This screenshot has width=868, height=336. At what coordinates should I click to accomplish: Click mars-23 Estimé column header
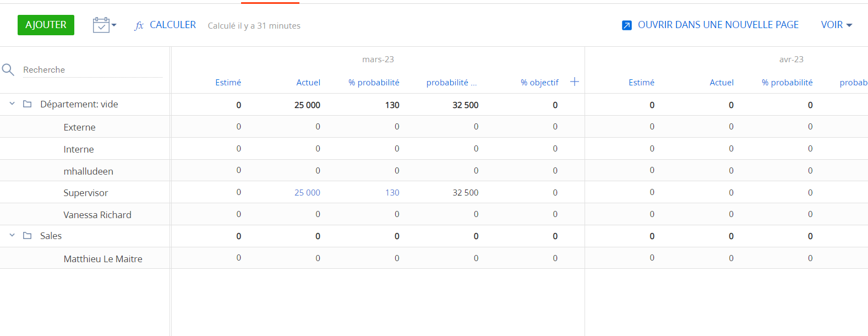[228, 83]
